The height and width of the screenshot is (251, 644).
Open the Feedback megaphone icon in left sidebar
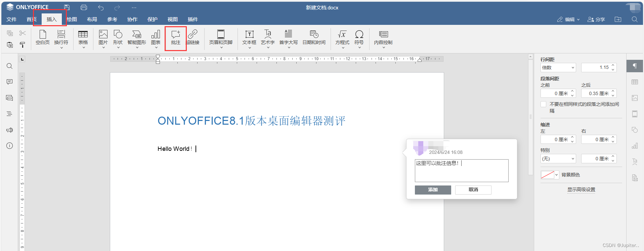[x=10, y=130]
